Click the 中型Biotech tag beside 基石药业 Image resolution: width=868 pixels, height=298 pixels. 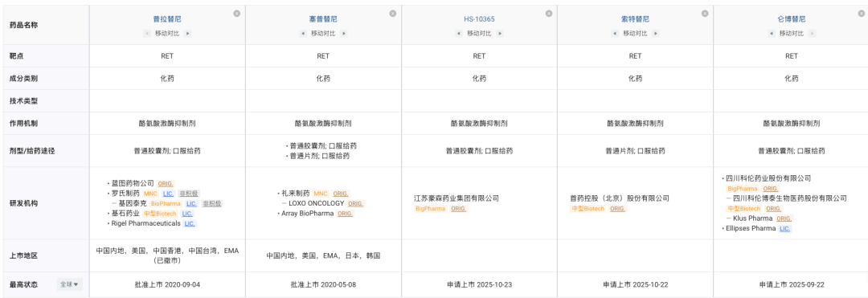point(160,214)
